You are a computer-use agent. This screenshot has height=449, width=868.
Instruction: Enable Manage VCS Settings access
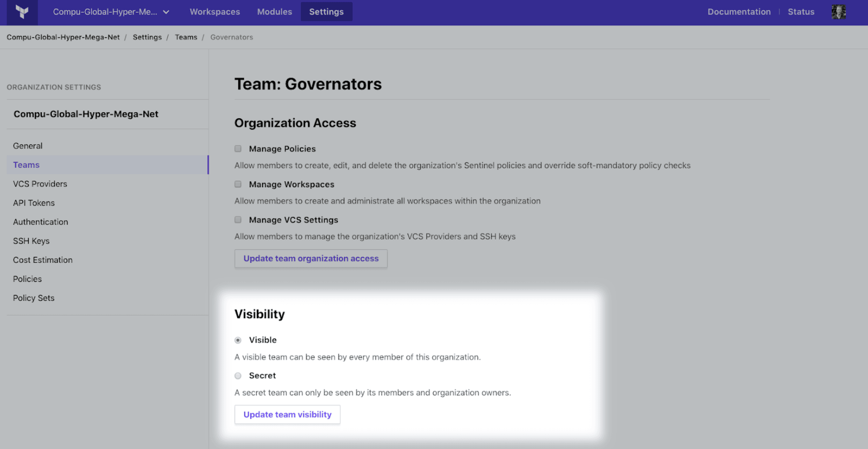tap(238, 220)
